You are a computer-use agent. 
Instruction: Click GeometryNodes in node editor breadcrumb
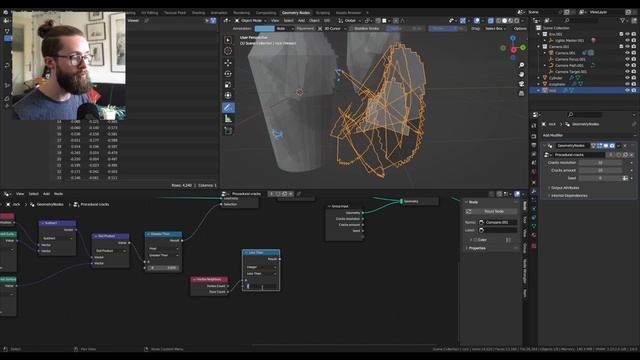[50, 204]
